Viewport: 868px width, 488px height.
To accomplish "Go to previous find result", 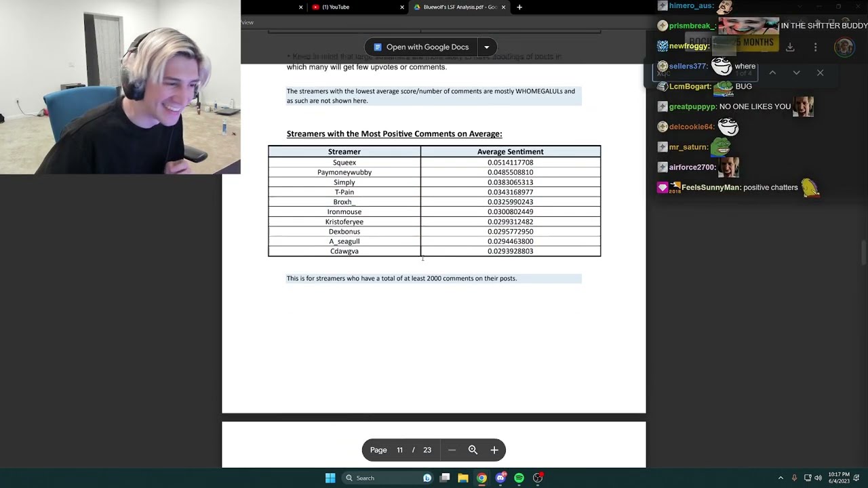I will click(772, 73).
